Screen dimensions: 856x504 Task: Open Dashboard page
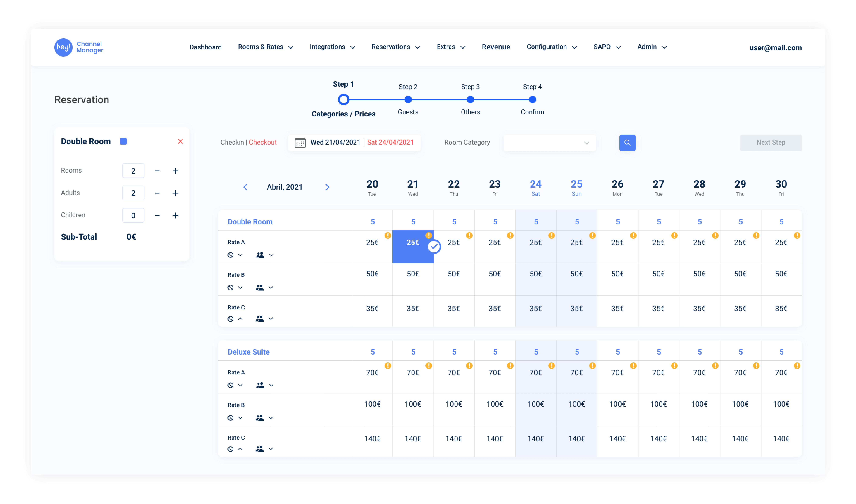(205, 47)
